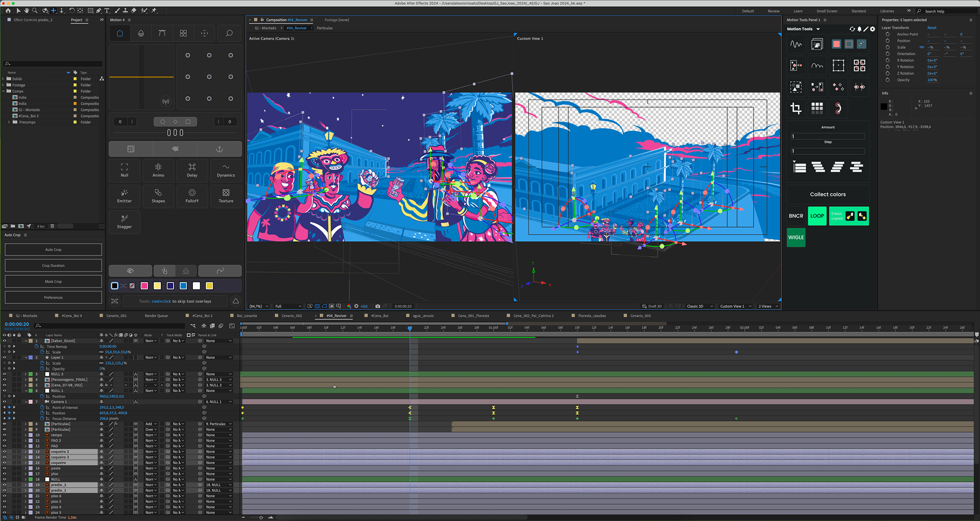Click the wave/wiggle icon in Motion Tools
This screenshot has height=521, width=980.
pos(796,44)
